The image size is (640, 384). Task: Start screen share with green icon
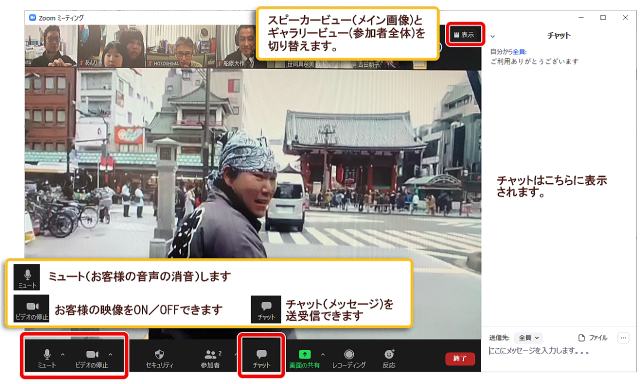[x=304, y=358]
